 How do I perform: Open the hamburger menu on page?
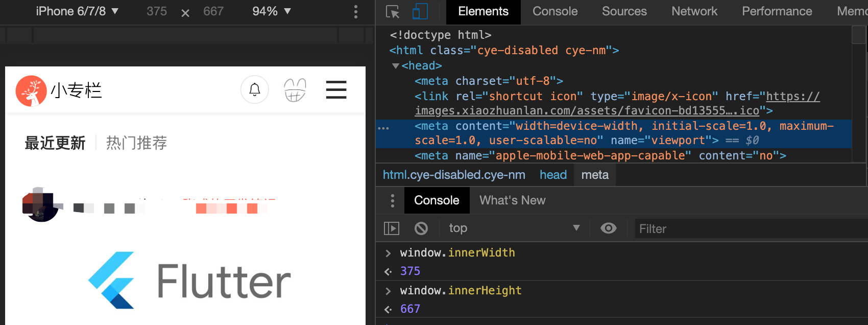click(336, 90)
